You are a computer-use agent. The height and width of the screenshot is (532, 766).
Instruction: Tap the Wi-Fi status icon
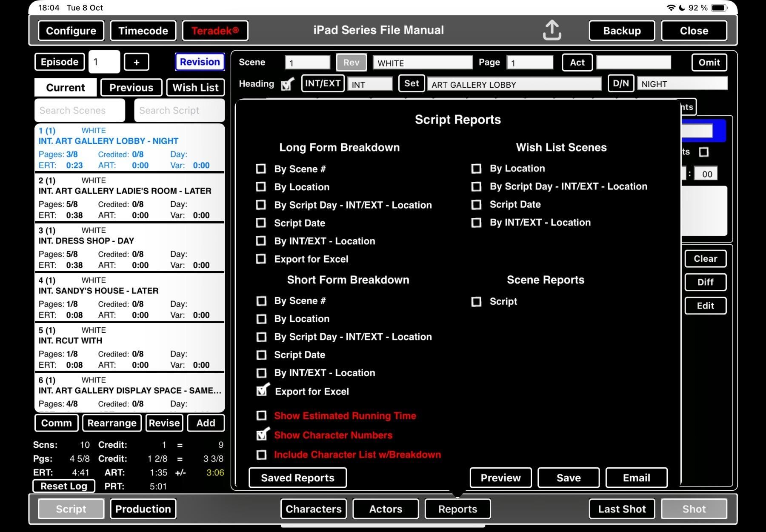[x=671, y=8]
